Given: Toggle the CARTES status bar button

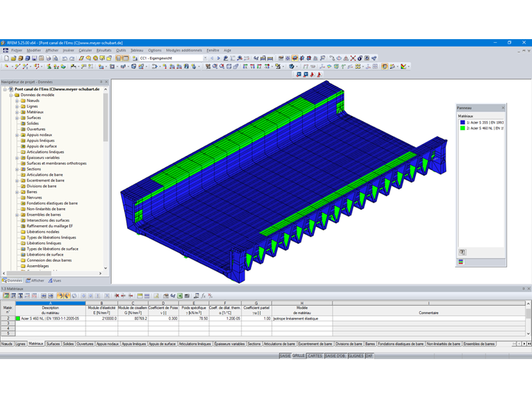Looking at the screenshot, I should (x=315, y=355).
